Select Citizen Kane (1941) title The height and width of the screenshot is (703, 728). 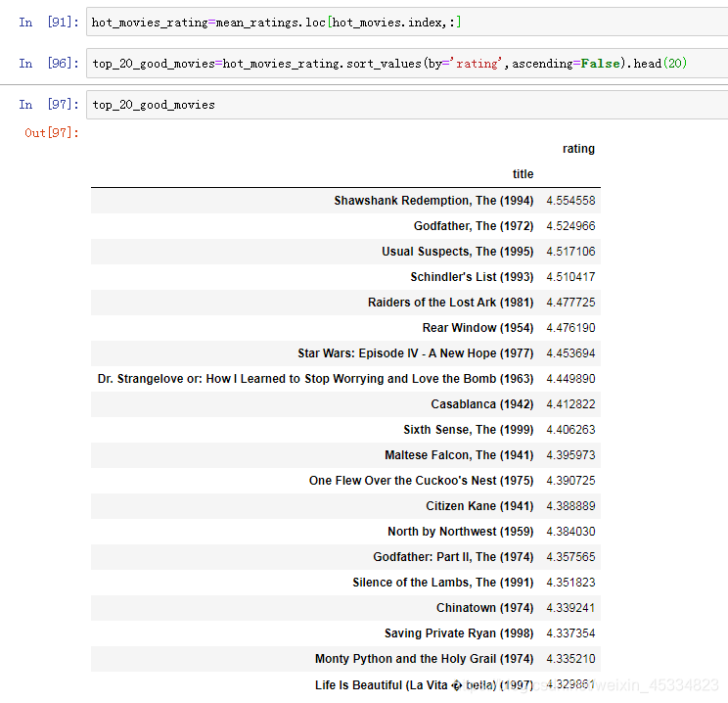(x=479, y=506)
